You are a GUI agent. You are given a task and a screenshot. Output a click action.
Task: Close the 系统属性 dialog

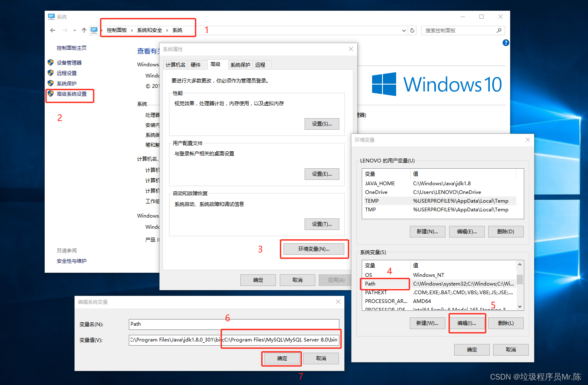point(351,49)
